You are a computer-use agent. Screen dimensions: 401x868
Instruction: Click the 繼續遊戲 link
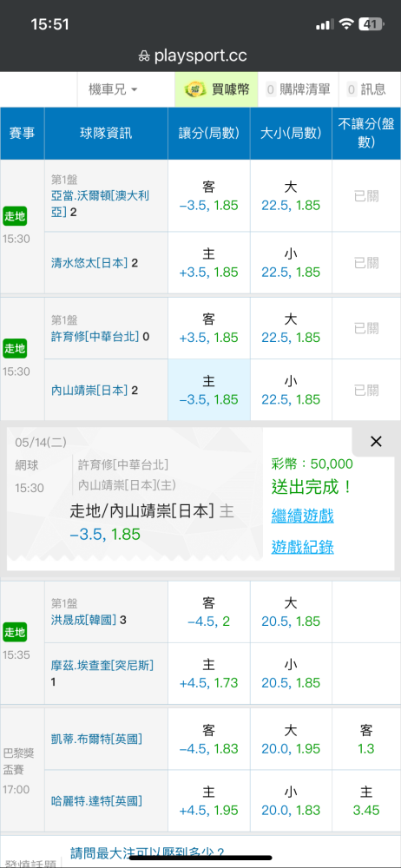(x=302, y=516)
